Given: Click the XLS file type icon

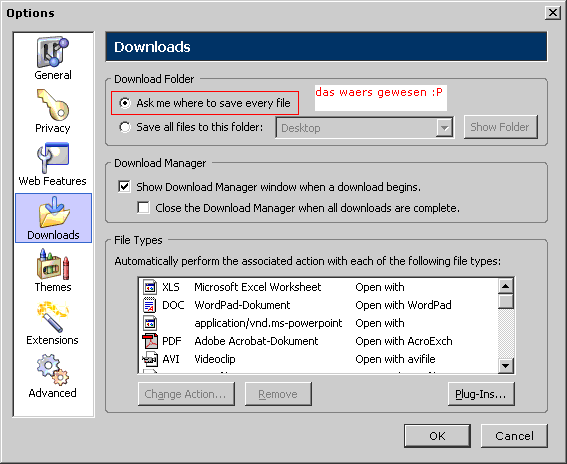Looking at the screenshot, I should pyautogui.click(x=150, y=287).
